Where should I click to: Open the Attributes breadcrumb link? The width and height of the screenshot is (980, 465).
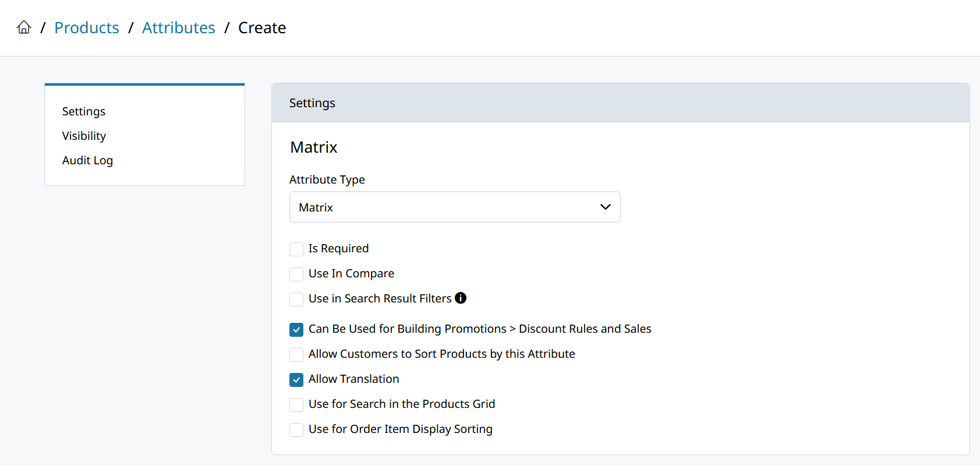pyautogui.click(x=179, y=28)
